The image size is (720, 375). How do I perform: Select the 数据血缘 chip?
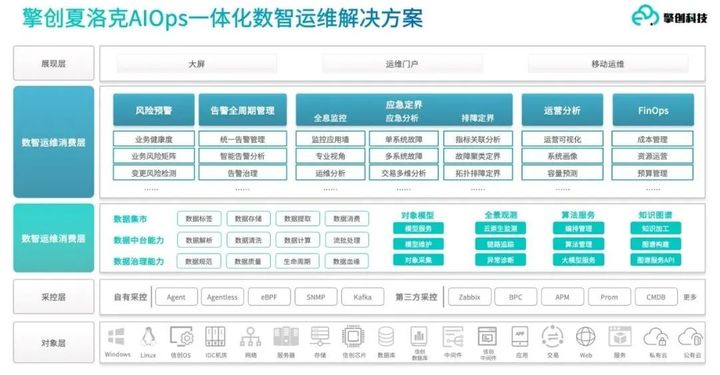347,261
